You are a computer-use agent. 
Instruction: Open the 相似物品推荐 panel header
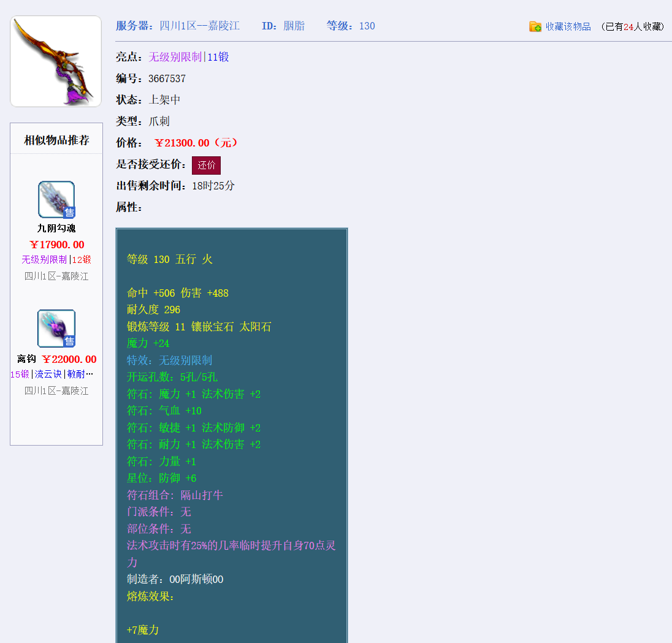point(56,139)
